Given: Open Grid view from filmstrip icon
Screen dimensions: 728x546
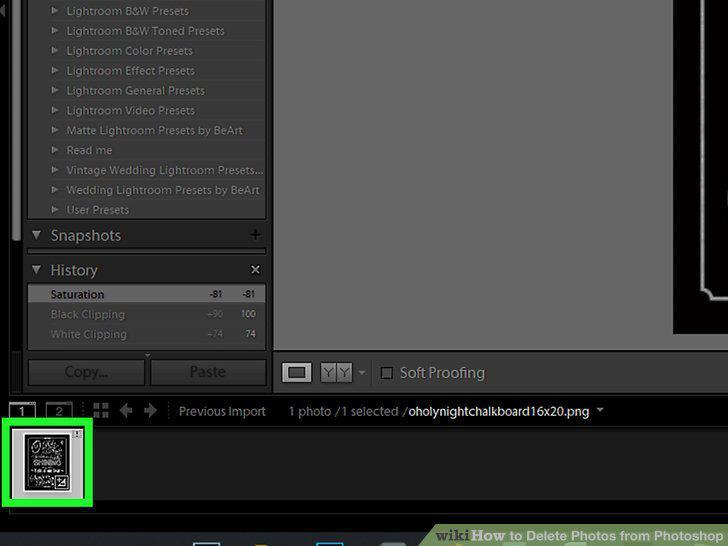Looking at the screenshot, I should [x=101, y=410].
